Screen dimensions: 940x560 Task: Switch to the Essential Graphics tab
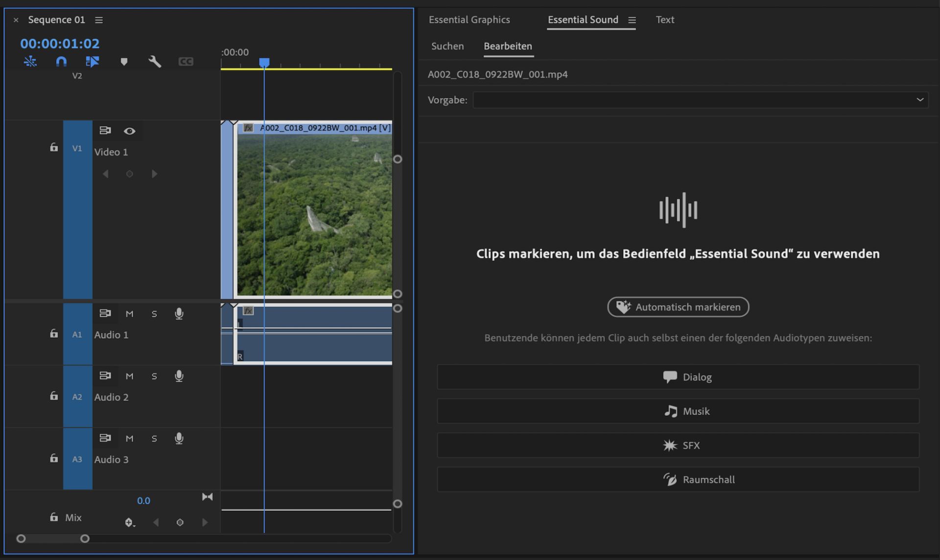pos(470,20)
